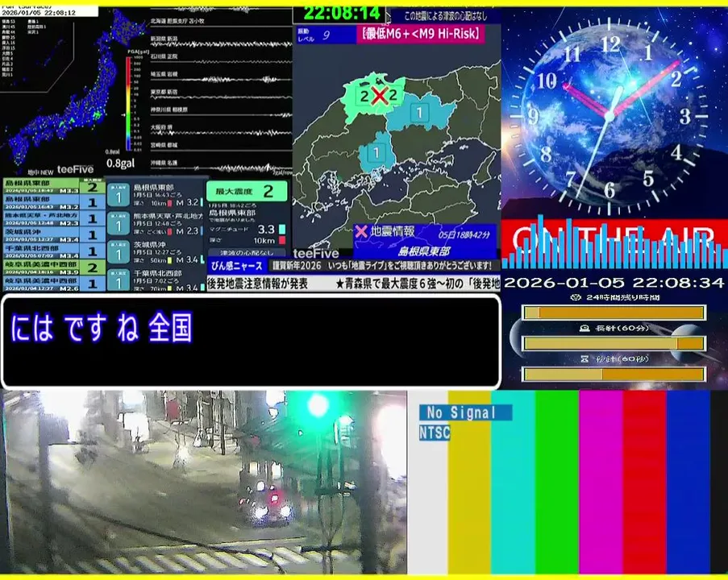Click the 秒針(60秒) progress bar
728x580 pixels.
pyautogui.click(x=614, y=374)
